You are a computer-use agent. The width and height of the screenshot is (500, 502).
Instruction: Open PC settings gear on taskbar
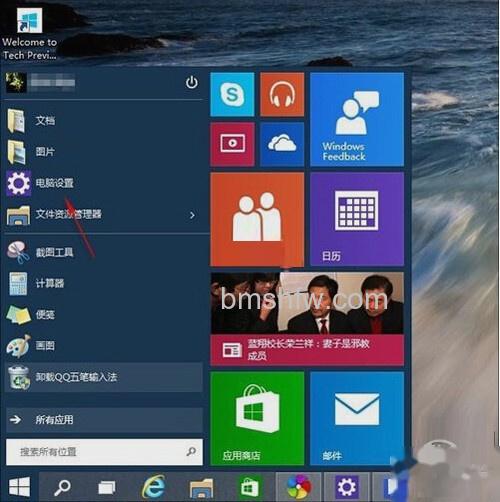pyautogui.click(x=347, y=487)
